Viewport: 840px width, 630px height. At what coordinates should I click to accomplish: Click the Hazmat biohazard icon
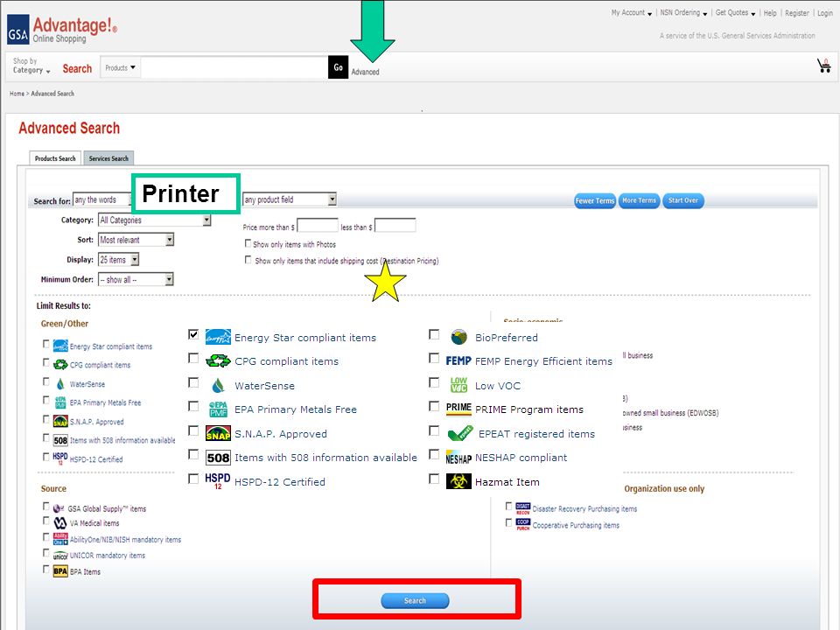click(x=458, y=481)
